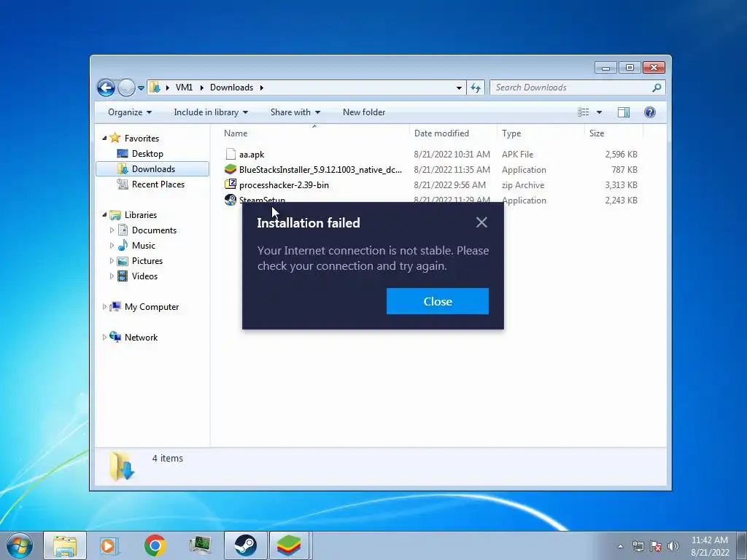Open the Videos library
Viewport: 747px width, 560px height.
(144, 276)
